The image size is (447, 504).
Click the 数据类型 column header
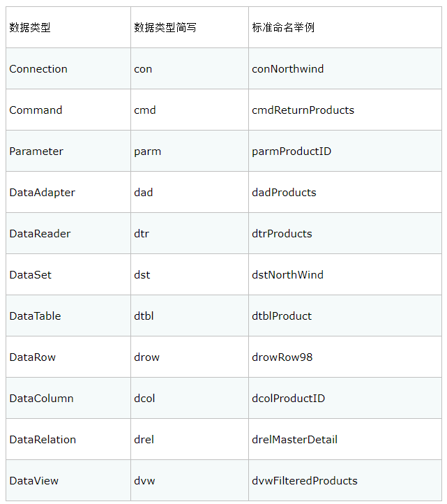(30, 28)
